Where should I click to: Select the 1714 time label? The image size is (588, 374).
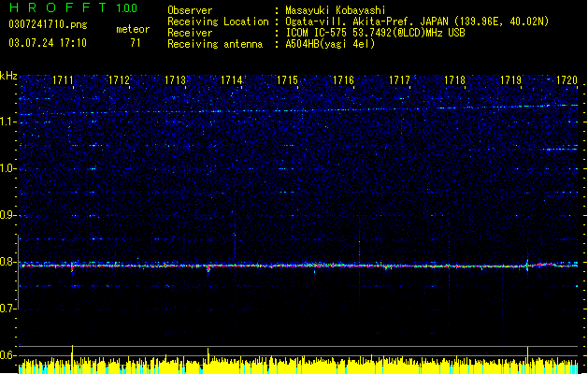(232, 80)
